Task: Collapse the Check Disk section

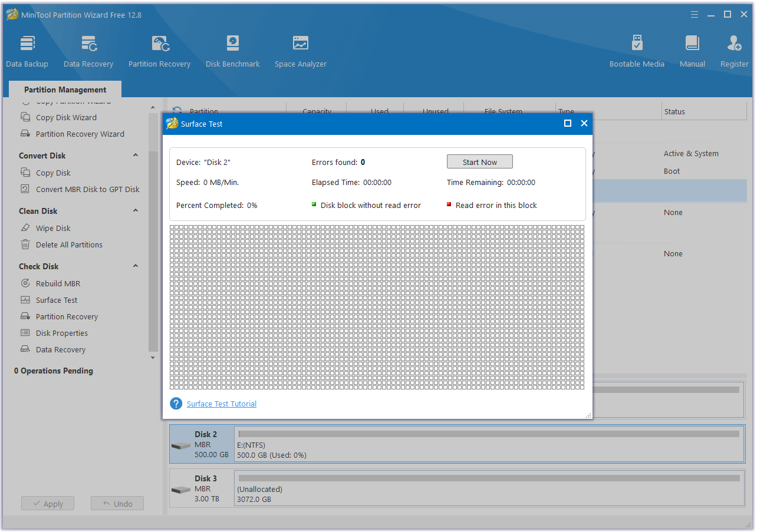Action: [x=136, y=266]
